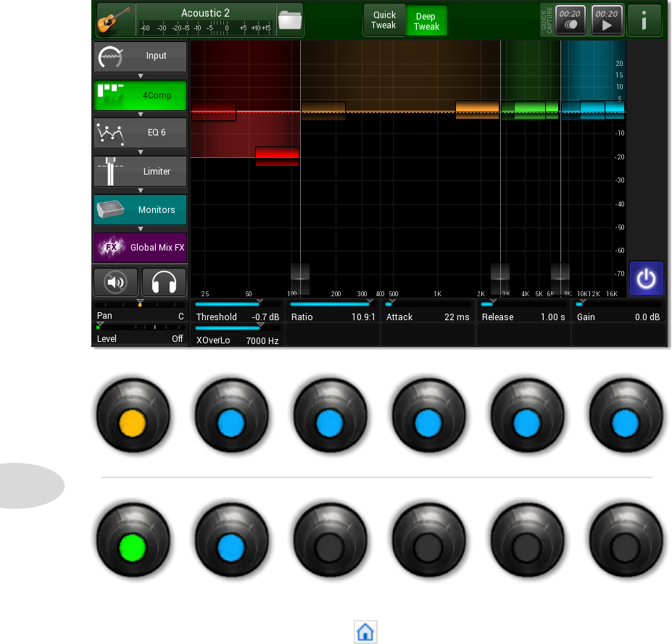Adjust the Threshold slider
The image size is (672, 644).
[238, 304]
